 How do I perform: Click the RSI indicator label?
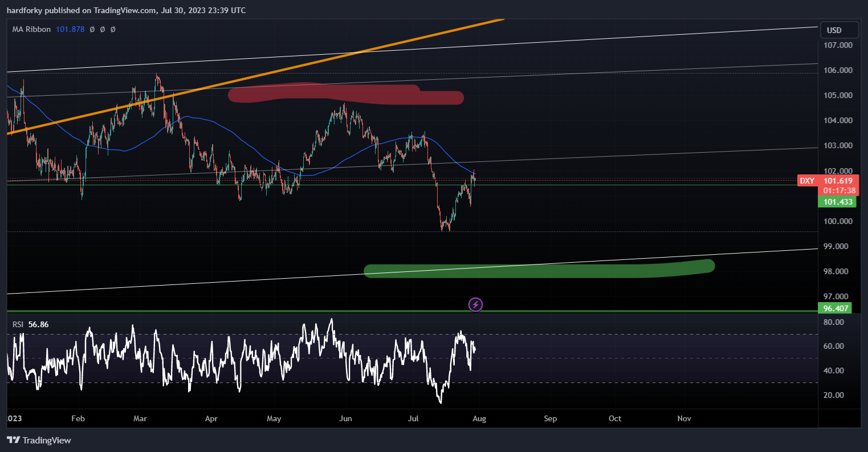tap(18, 324)
